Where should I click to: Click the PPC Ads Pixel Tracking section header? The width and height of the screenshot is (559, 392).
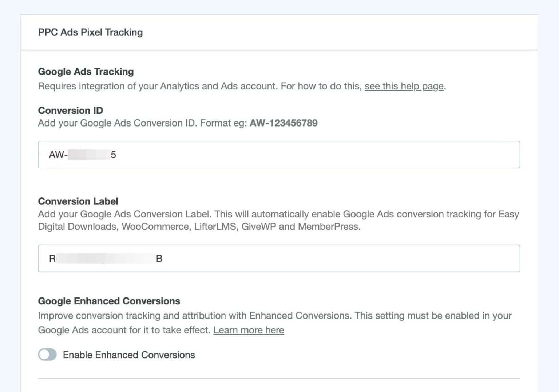pyautogui.click(x=90, y=32)
